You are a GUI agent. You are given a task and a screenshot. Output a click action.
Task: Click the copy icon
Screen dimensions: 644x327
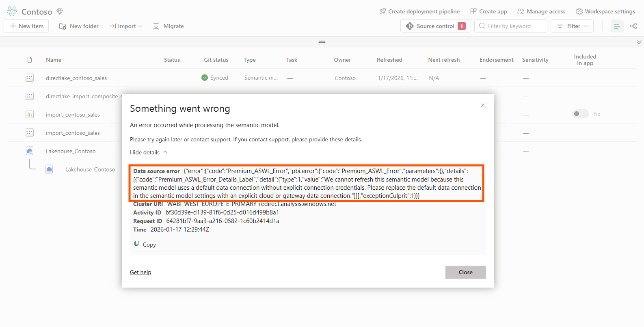pos(136,244)
